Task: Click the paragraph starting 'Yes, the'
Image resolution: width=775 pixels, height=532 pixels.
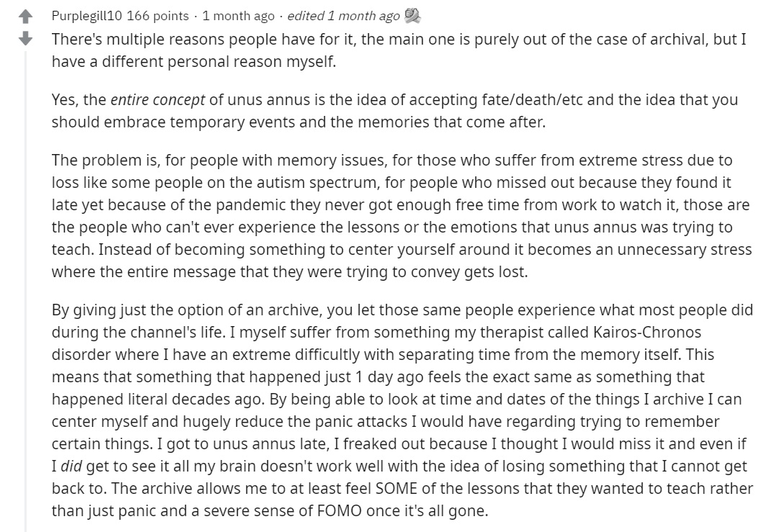Action: 395,111
